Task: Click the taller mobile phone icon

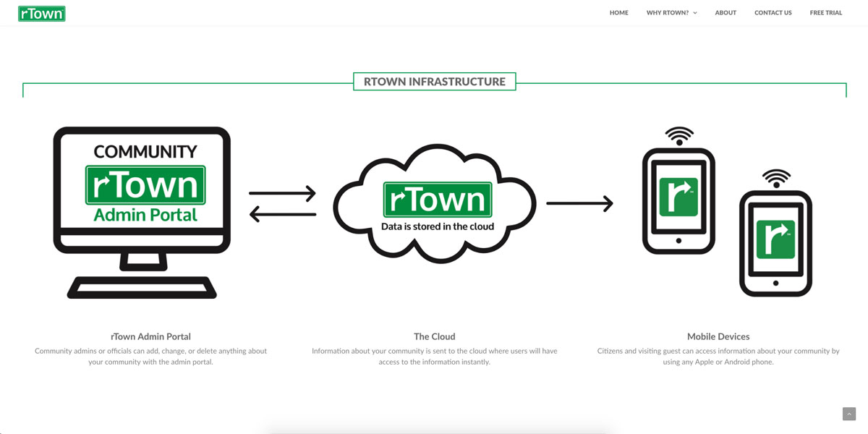Action: point(678,202)
